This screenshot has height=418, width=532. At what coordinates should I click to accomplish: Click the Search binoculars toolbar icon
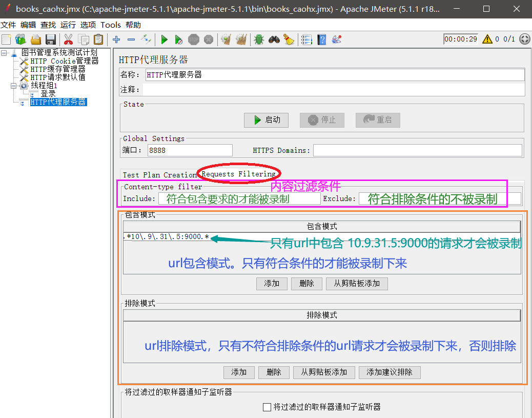[x=274, y=39]
